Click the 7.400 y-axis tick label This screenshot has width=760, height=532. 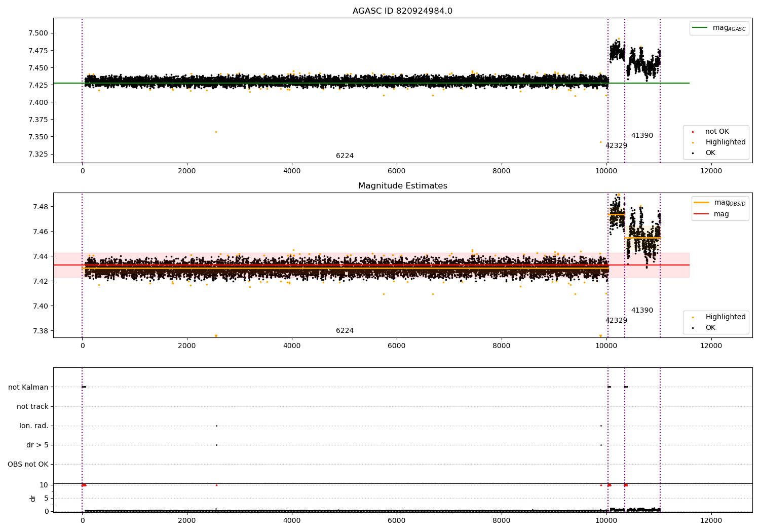pos(38,102)
